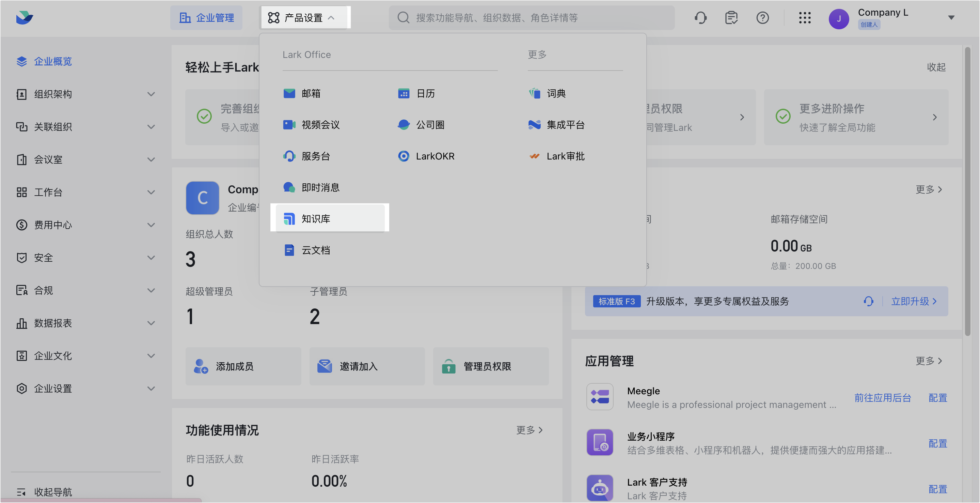This screenshot has height=503, width=980.
Task: Open the task checklist icon in header
Action: (x=731, y=17)
